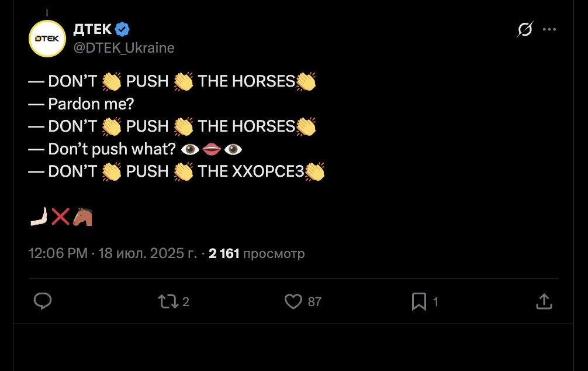Click the bookmark count showing 1
Image resolution: width=588 pixels, height=371 pixels.
435,302
